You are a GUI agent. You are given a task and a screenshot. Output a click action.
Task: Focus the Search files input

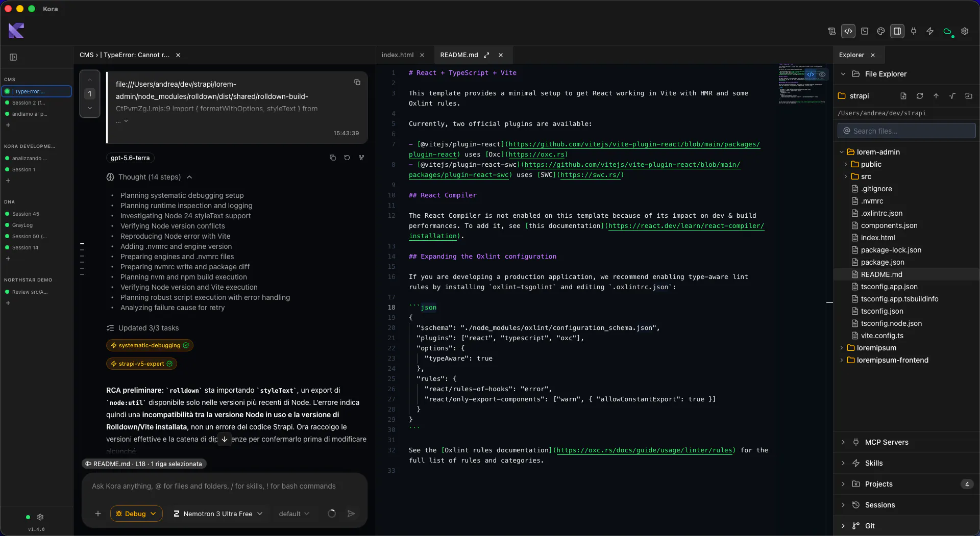pos(906,131)
